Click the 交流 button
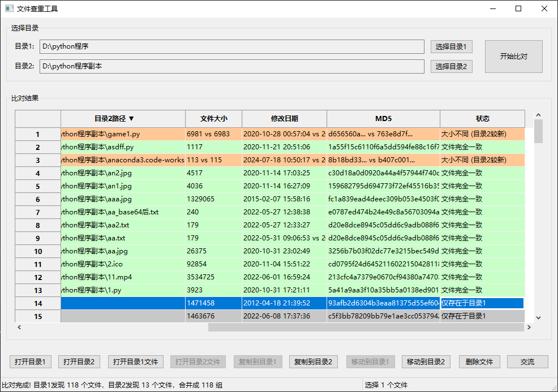The height and width of the screenshot is (392, 558). (x=527, y=361)
